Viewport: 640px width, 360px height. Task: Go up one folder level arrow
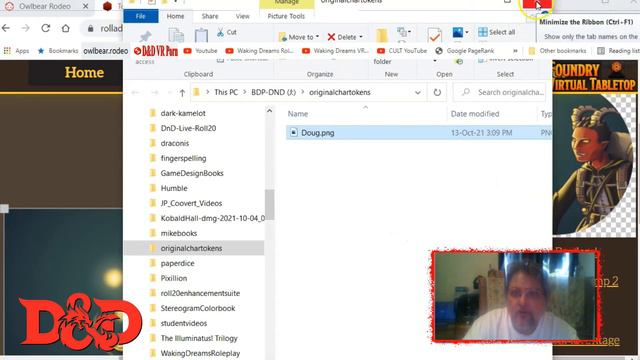182,93
